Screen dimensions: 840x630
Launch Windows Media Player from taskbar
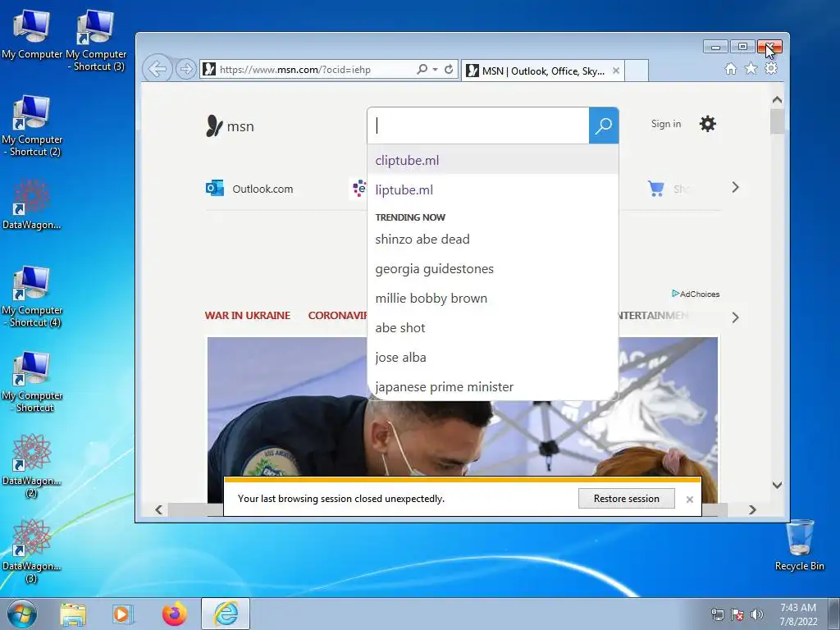pos(123,614)
